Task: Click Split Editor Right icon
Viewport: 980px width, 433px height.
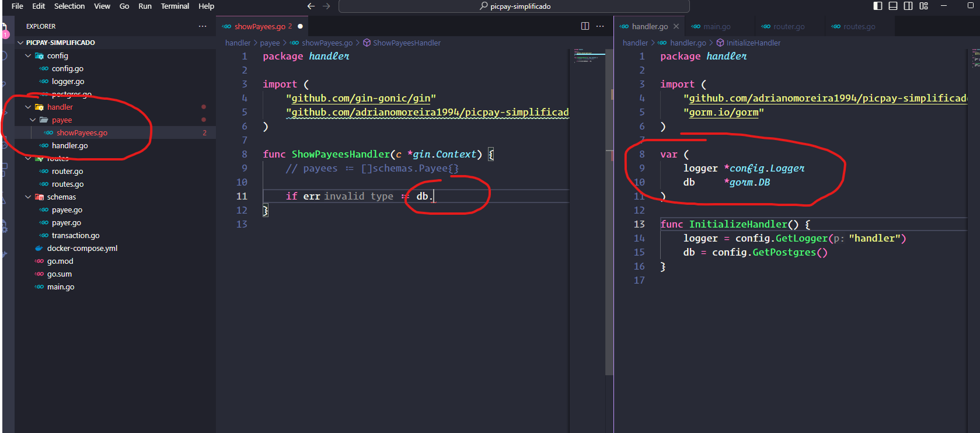Action: pos(585,26)
